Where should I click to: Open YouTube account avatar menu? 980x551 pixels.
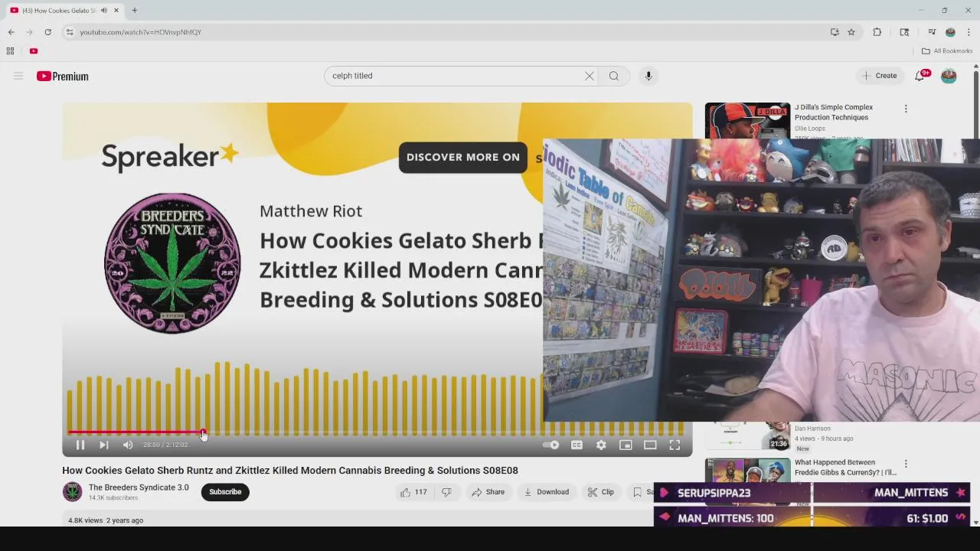[949, 76]
